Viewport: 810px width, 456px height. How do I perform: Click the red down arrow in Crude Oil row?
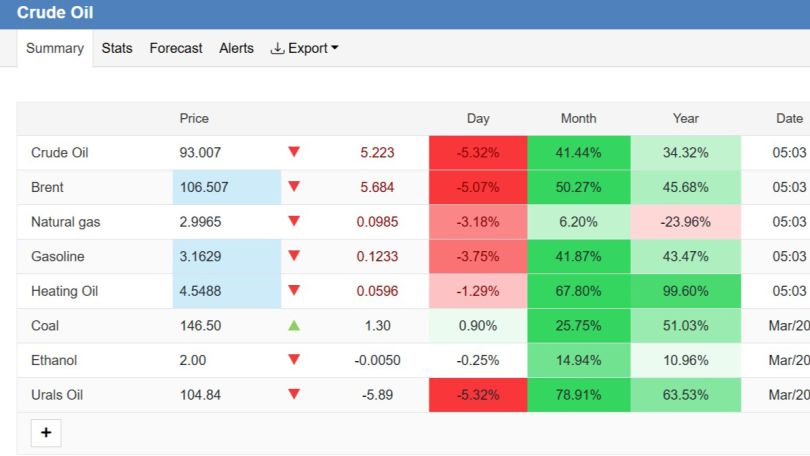[294, 152]
